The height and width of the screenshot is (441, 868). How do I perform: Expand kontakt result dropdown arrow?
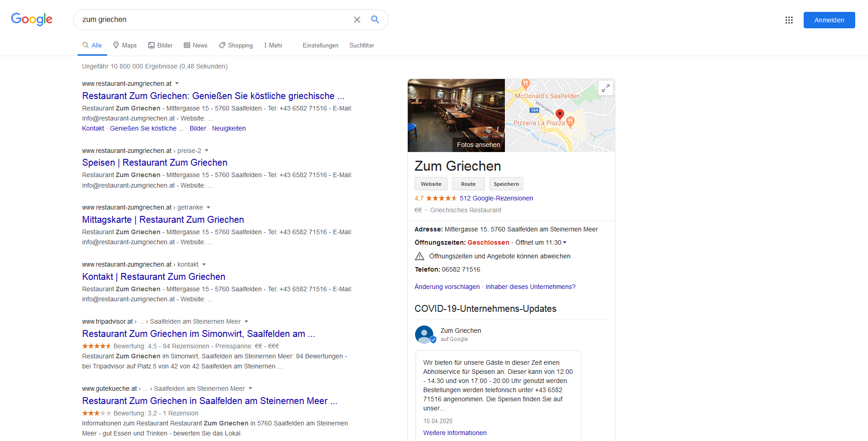(204, 264)
